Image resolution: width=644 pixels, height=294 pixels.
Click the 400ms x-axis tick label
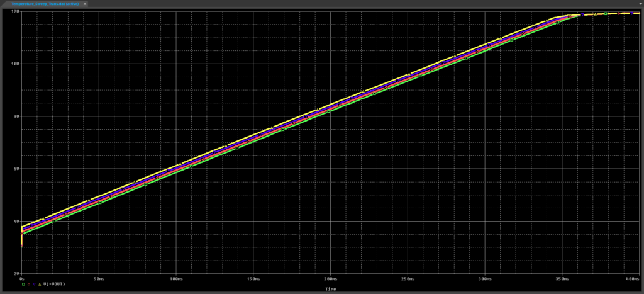point(633,278)
